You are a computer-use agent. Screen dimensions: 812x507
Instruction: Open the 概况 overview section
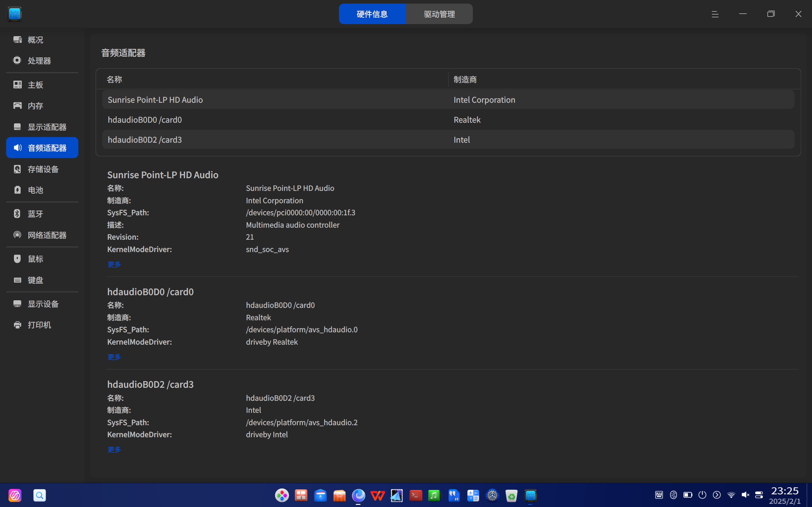42,40
